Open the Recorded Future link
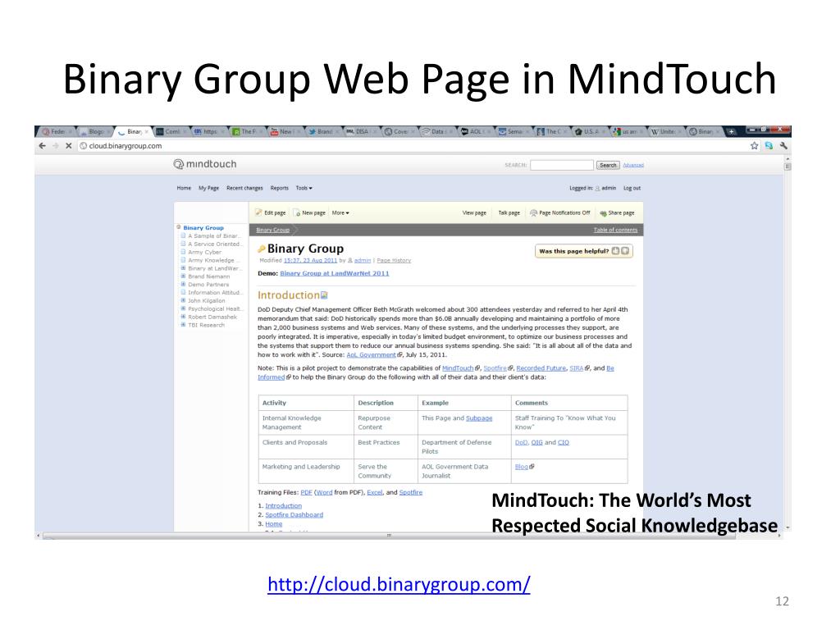 click(x=541, y=368)
